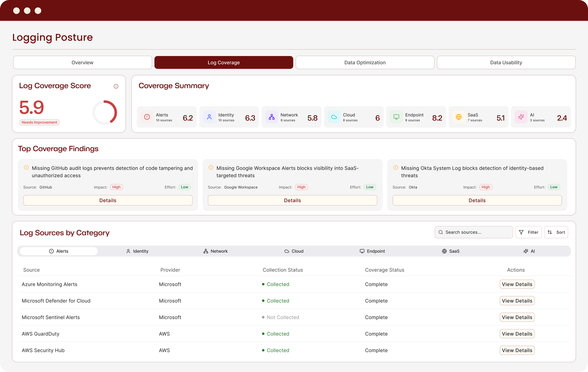Switch to the Overview tab
Image resolution: width=588 pixels, height=372 pixels.
(82, 63)
